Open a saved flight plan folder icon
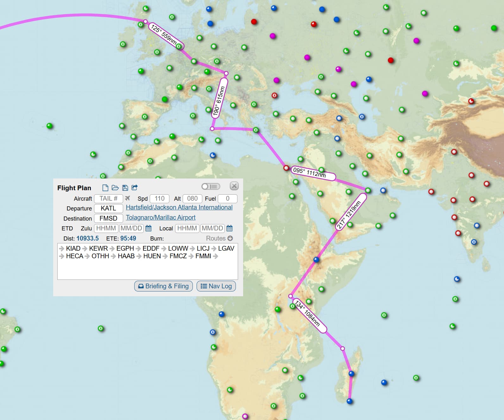 click(115, 188)
